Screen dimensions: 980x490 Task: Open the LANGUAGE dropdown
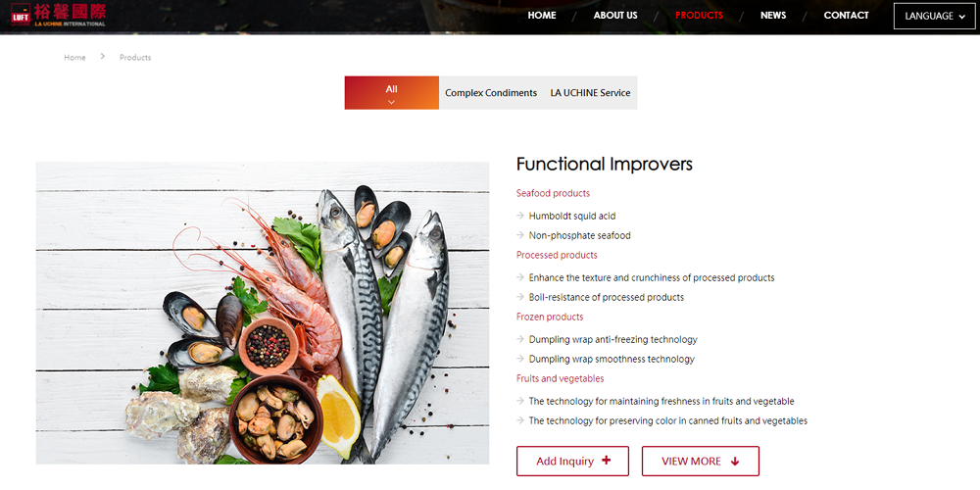point(934,17)
